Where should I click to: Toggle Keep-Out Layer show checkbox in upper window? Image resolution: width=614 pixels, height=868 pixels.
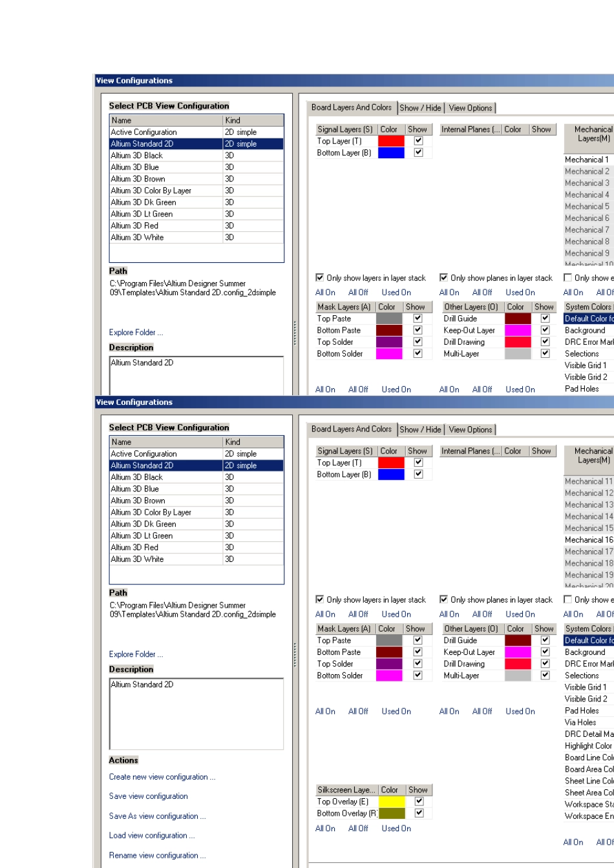click(545, 330)
